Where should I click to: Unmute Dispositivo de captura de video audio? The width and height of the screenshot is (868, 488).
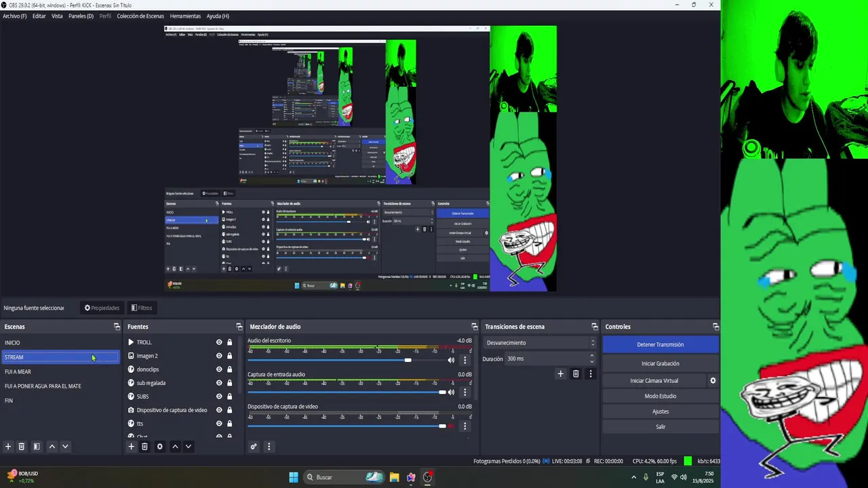coord(451,426)
